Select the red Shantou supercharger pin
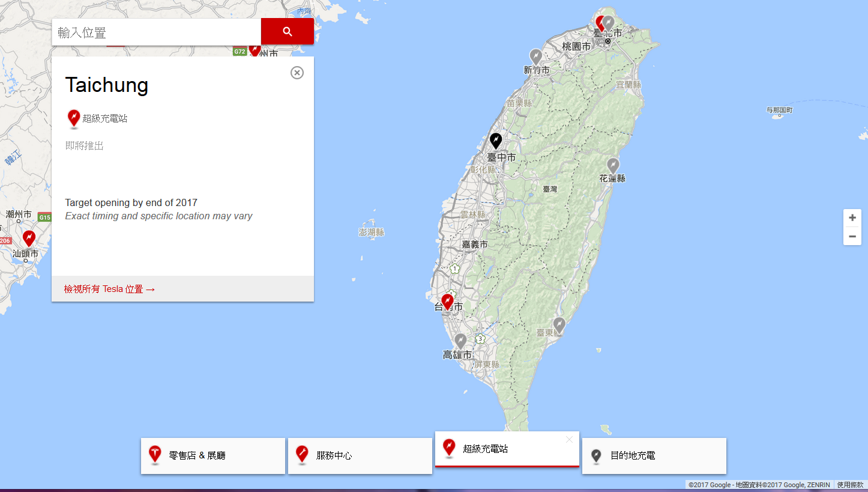The width and height of the screenshot is (868, 492). 29,238
